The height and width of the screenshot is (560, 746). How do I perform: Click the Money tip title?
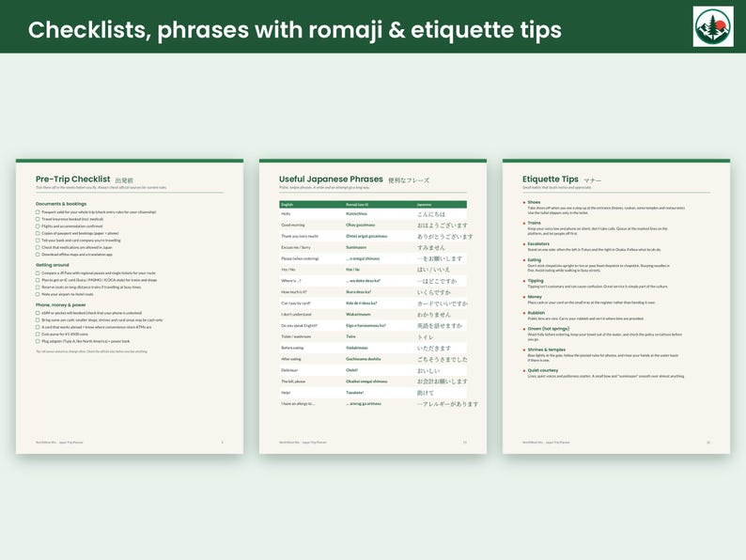(535, 297)
